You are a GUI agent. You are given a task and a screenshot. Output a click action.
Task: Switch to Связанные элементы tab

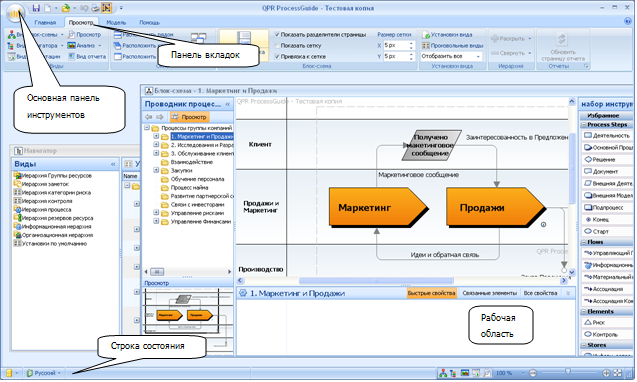(490, 293)
